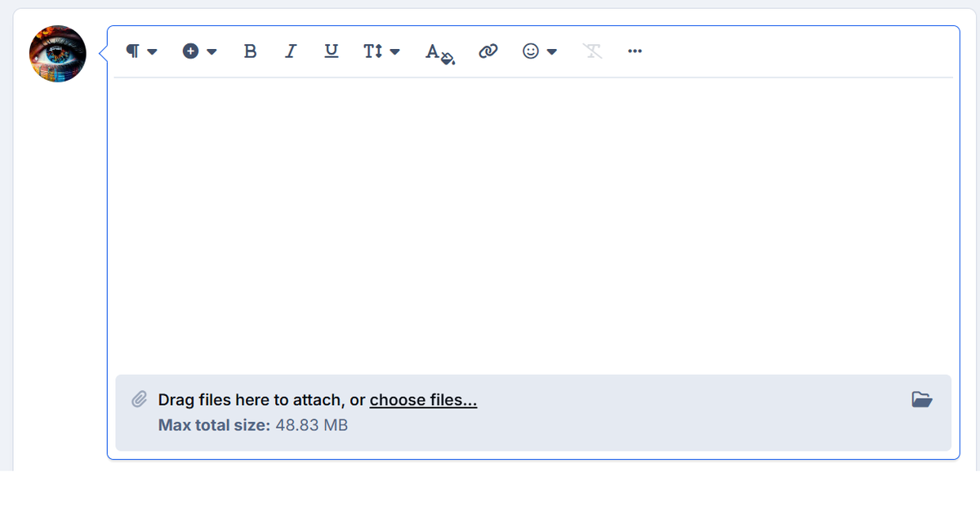Open existing attachments via the folder icon
Viewport: 980px width, 512px height.
click(921, 399)
